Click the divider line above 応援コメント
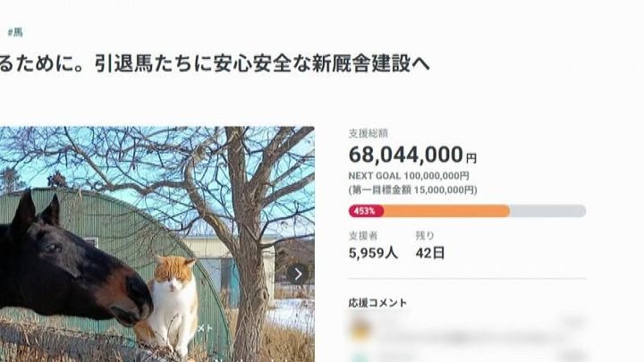Viewport: 644px width, 362px height. [x=468, y=279]
